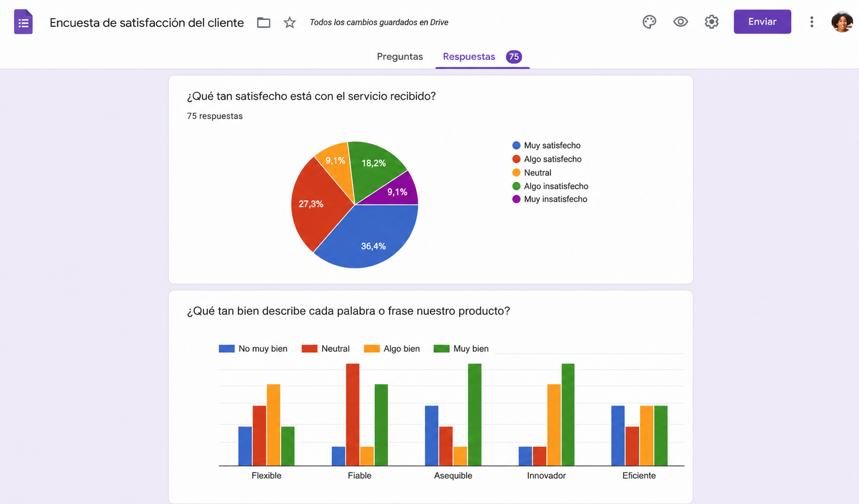
Task: Click the 'Algo insatisfecho' legend label
Action: [x=556, y=186]
